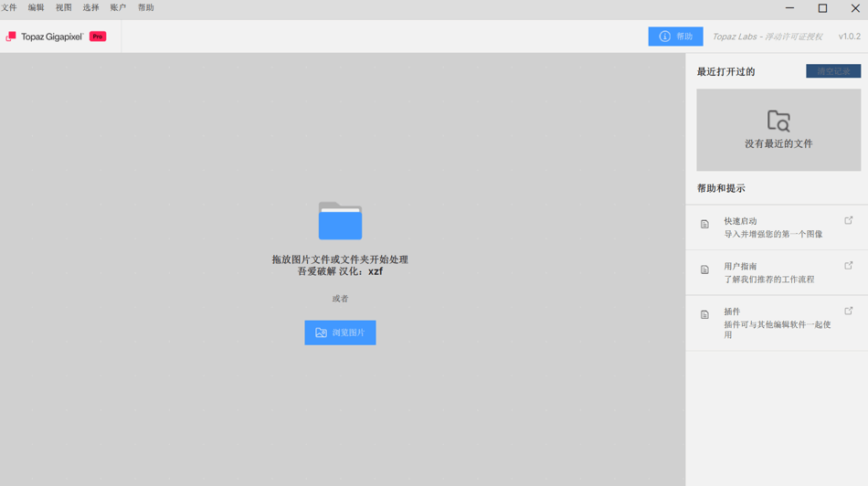Click the folder search icon in recent files
The height and width of the screenshot is (486, 868).
pyautogui.click(x=778, y=121)
